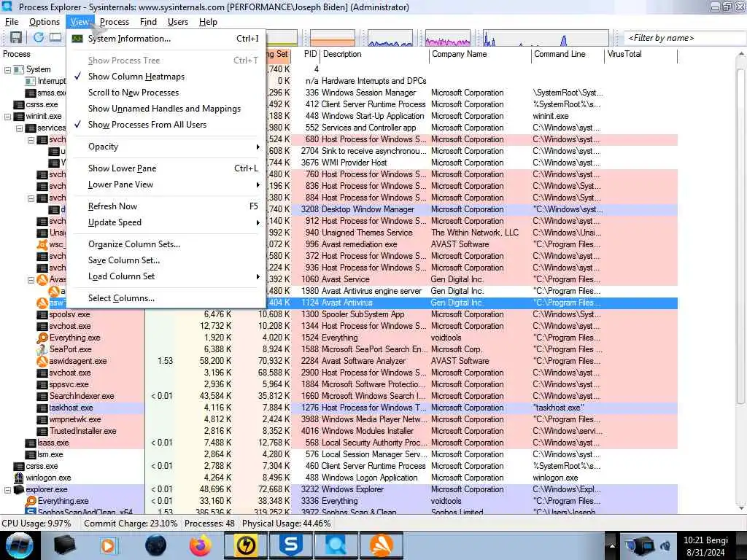Open the File menu
The height and width of the screenshot is (560, 747).
[x=12, y=22]
